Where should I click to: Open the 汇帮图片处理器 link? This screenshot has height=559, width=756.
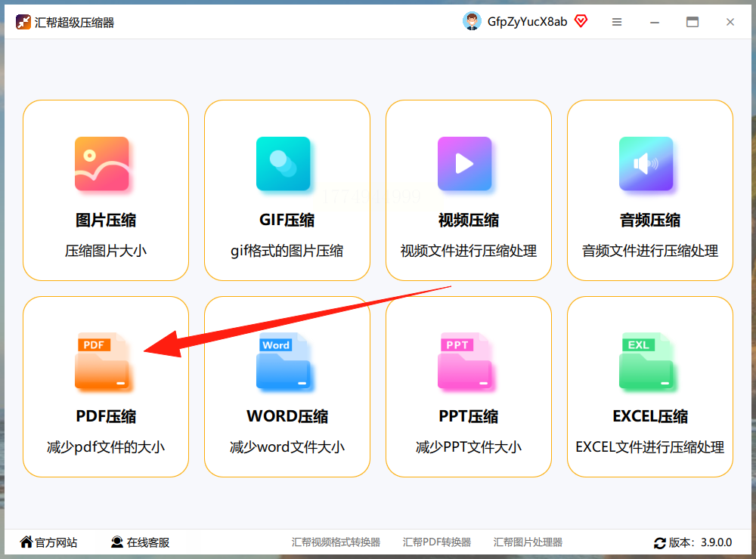[528, 542]
